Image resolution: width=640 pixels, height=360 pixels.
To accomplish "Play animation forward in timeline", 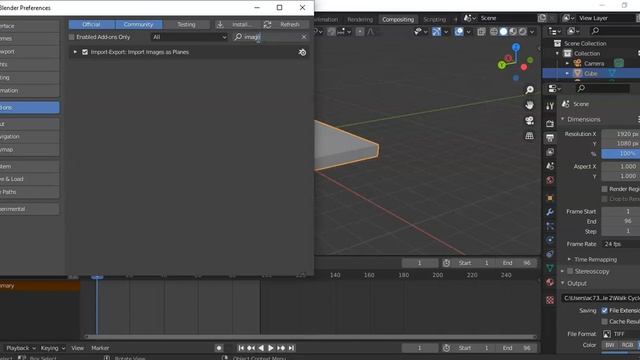I will tap(271, 348).
